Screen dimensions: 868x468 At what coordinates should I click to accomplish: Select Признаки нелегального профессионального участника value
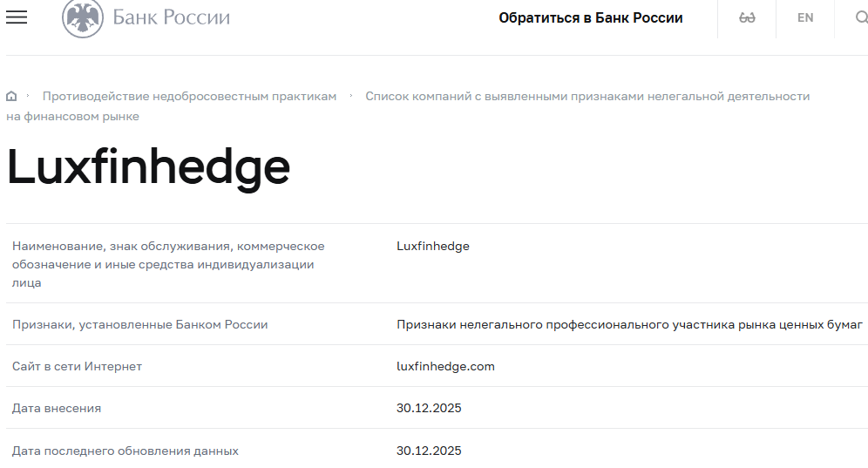click(629, 324)
